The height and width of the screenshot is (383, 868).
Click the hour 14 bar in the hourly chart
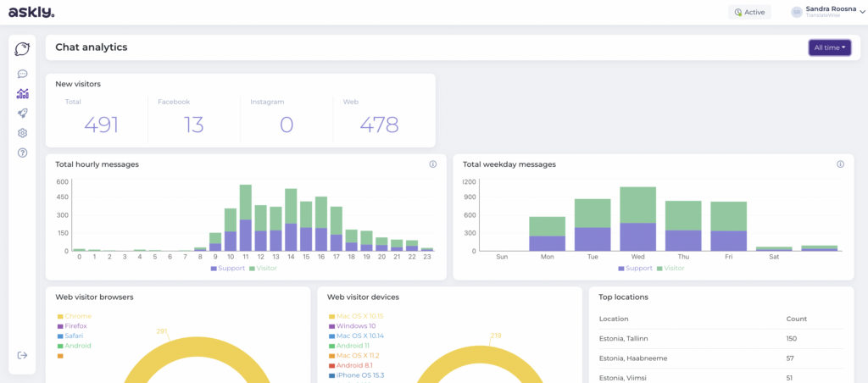[x=292, y=219]
